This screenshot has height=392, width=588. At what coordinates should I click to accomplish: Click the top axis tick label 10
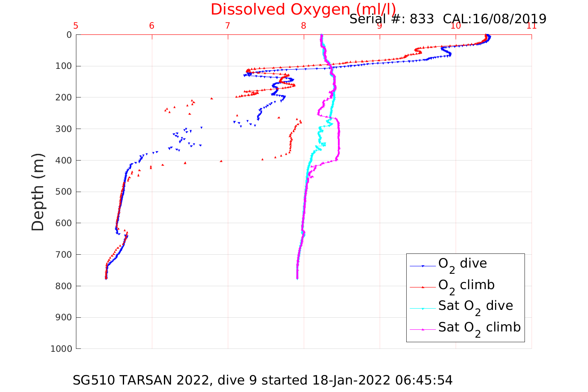455,26
